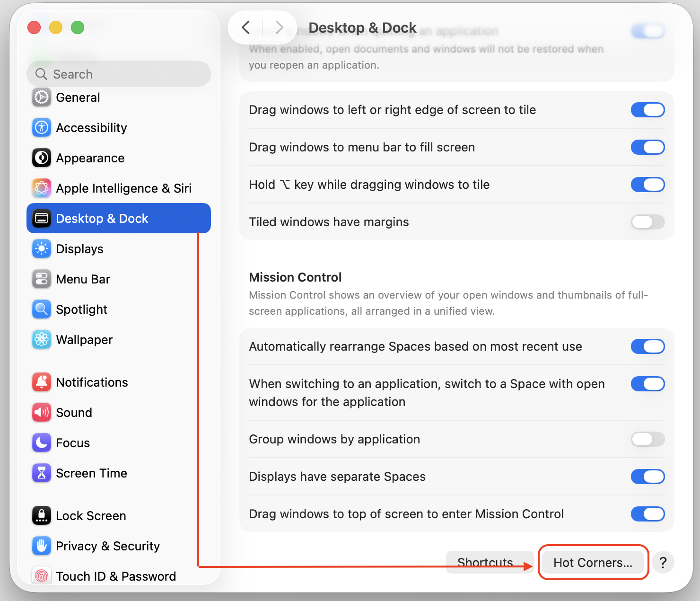Select General in the sidebar
This screenshot has width=700, height=601.
pos(119,97)
